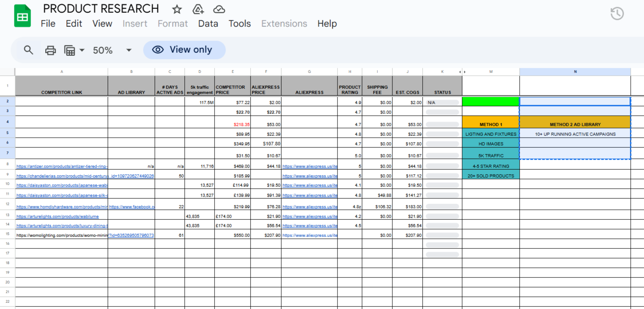
Task: Check the cloud save status icon
Action: 219,9
